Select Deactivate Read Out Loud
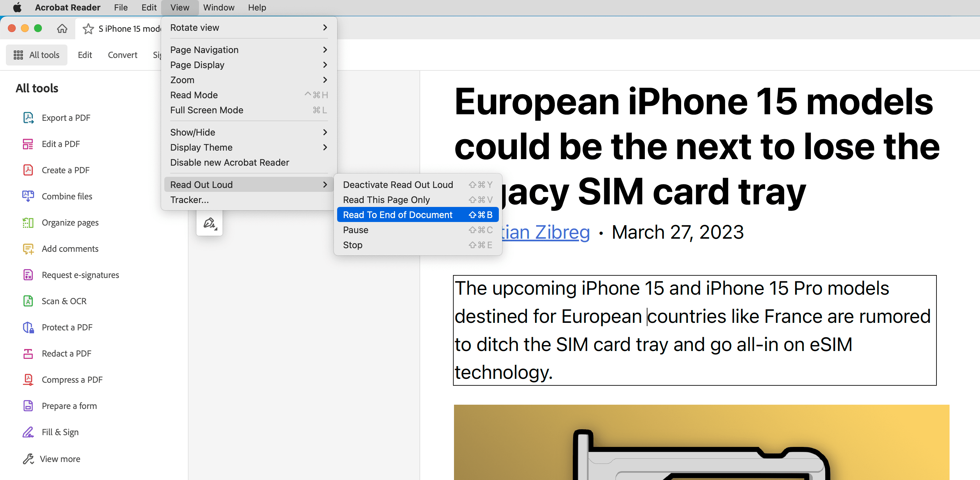Image resolution: width=980 pixels, height=480 pixels. [399, 184]
